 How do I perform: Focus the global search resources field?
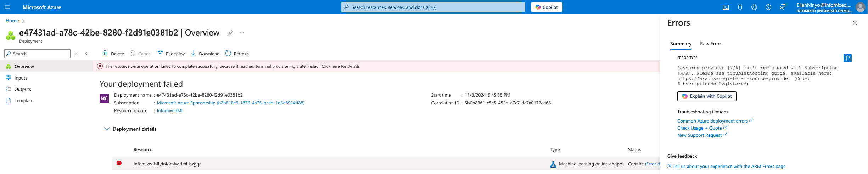[x=433, y=7]
